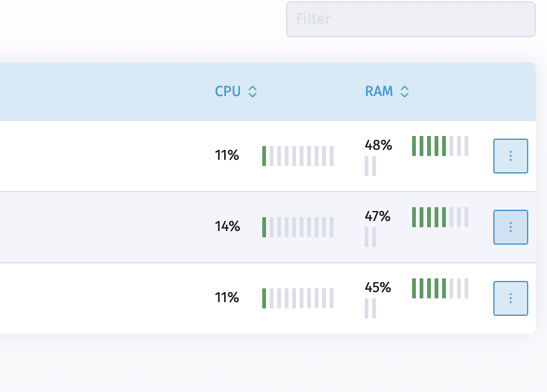
Task: Click the RAM usage bar beside 47%
Action: click(440, 217)
